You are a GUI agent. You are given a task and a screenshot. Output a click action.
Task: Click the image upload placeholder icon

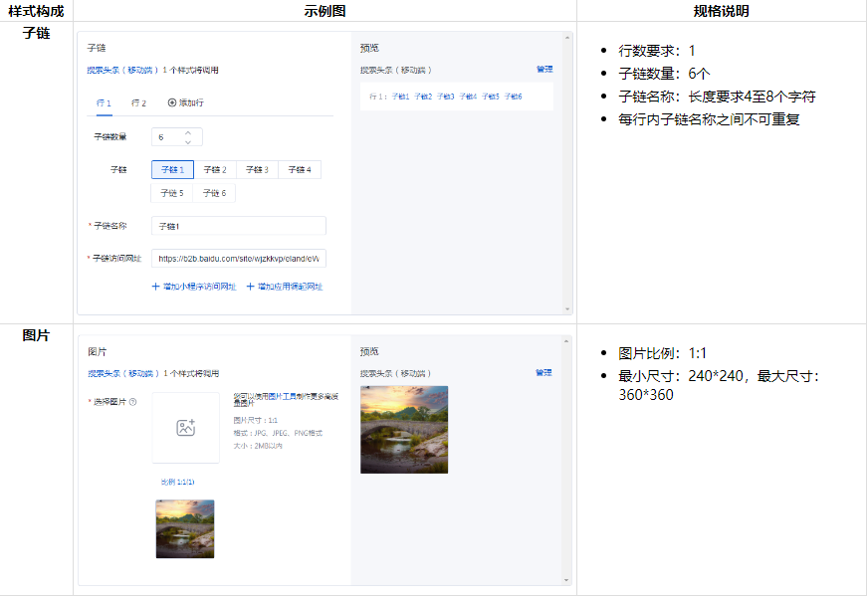click(185, 427)
